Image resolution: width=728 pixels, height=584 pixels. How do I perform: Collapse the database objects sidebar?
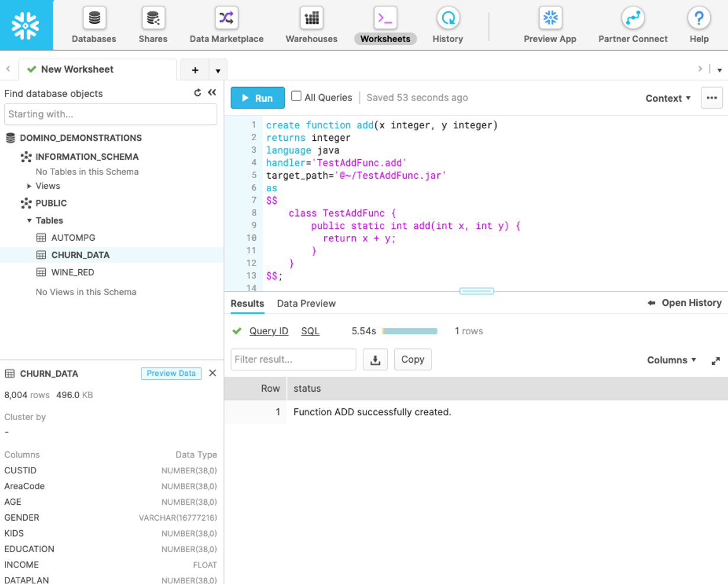pos(212,92)
